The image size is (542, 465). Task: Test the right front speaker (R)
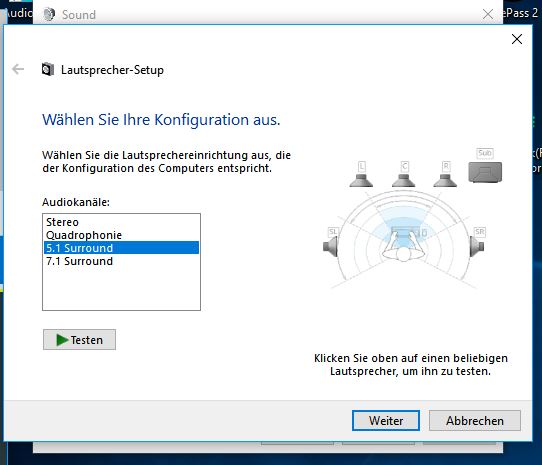point(445,179)
